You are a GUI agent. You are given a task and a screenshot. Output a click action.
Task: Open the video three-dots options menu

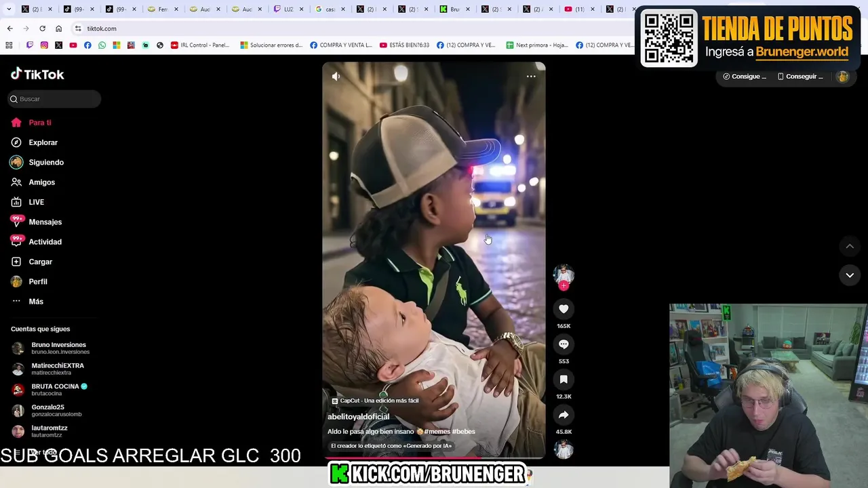click(x=531, y=77)
